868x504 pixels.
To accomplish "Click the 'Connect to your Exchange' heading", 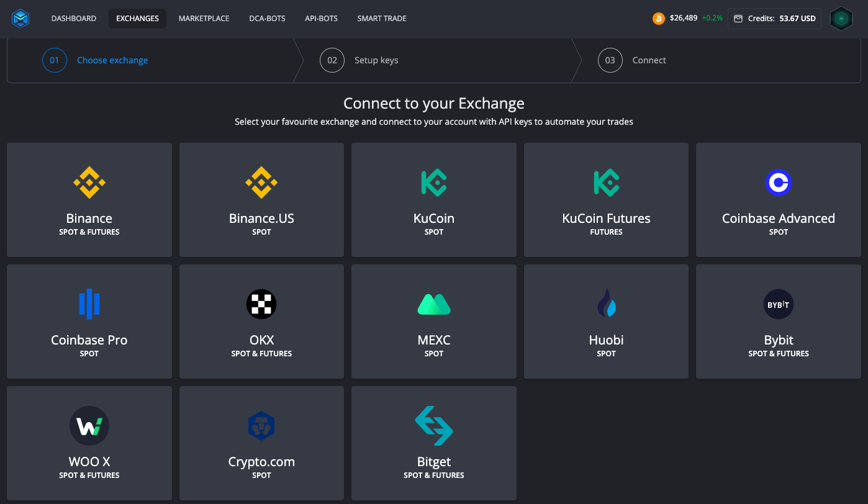I will point(434,103).
